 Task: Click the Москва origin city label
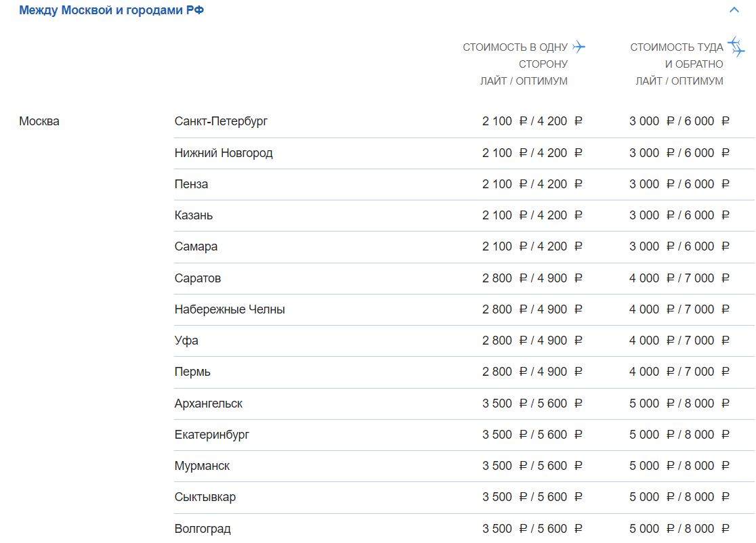coord(39,121)
